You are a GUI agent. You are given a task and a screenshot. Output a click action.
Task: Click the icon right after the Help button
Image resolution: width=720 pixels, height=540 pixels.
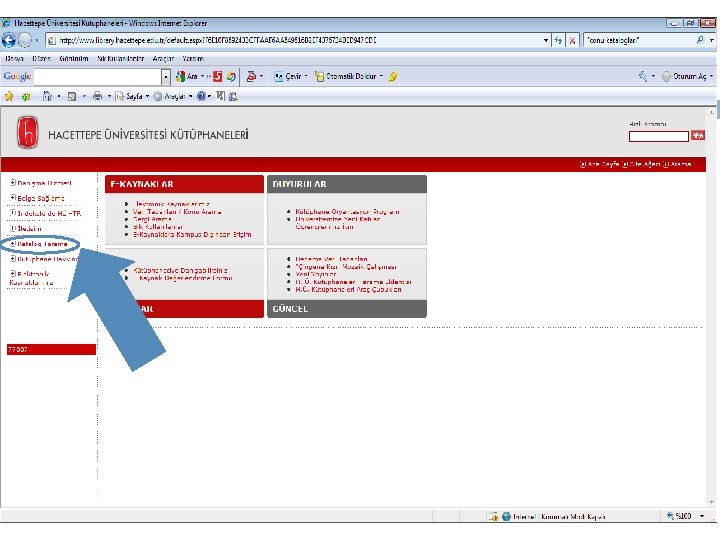[x=221, y=96]
